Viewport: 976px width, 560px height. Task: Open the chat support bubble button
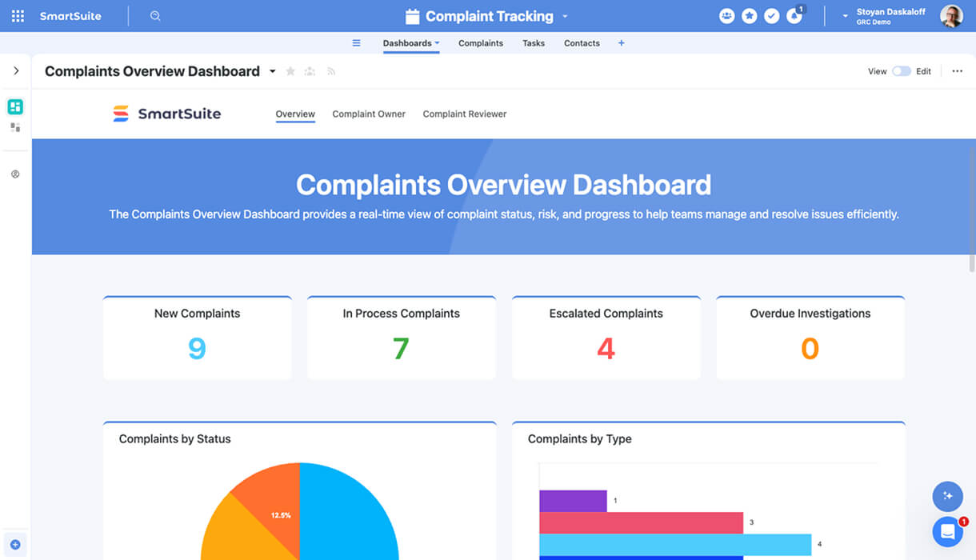[x=948, y=531]
